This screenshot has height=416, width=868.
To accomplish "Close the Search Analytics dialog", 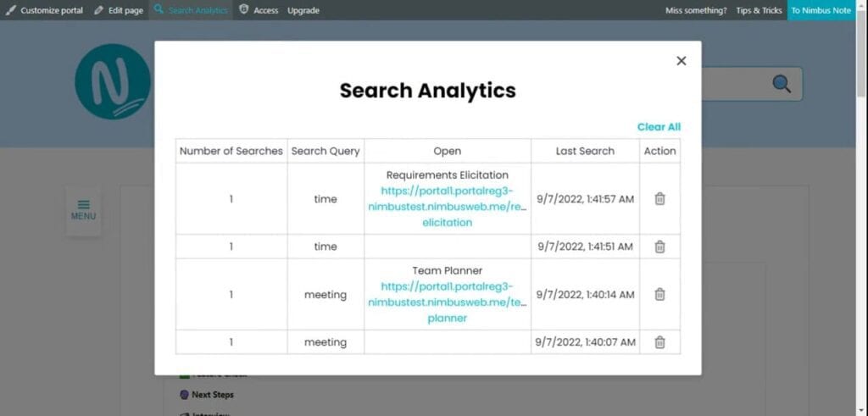I will 682,61.
